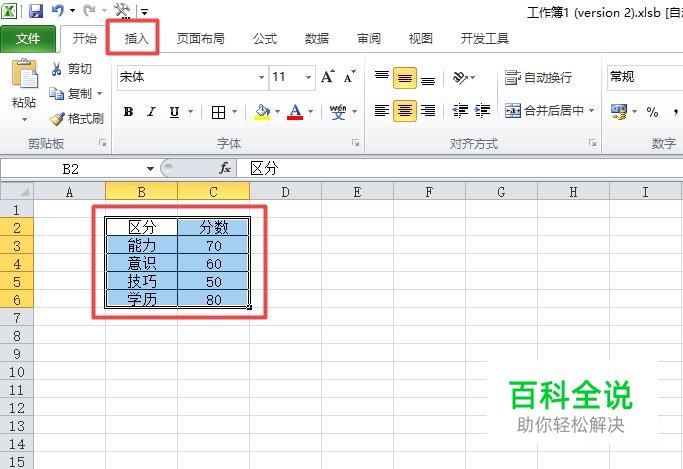This screenshot has height=469, width=683.
Task: Open the font name dropdown 宋体
Action: coord(261,78)
